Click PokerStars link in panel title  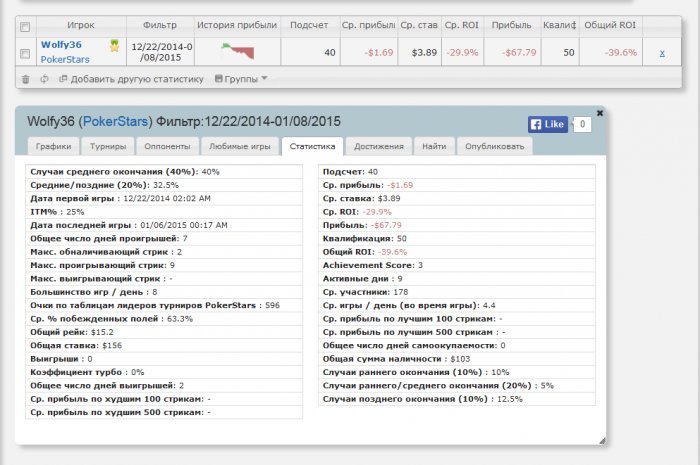coord(116,121)
